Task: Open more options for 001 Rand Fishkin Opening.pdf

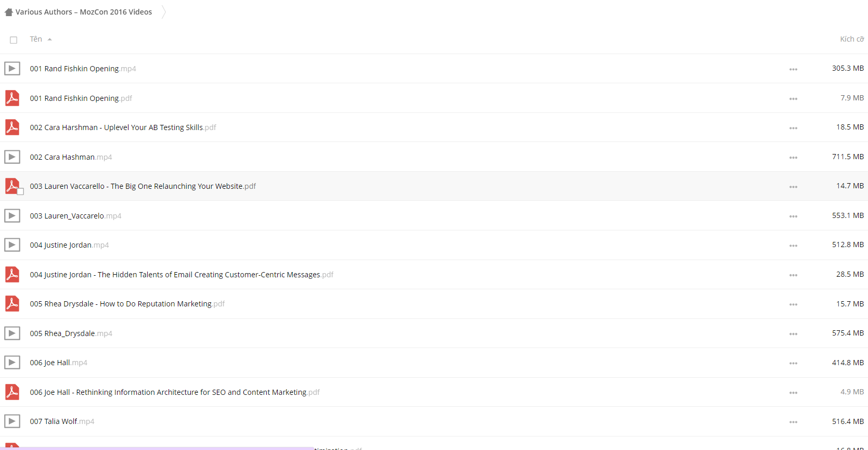Action: coord(793,99)
